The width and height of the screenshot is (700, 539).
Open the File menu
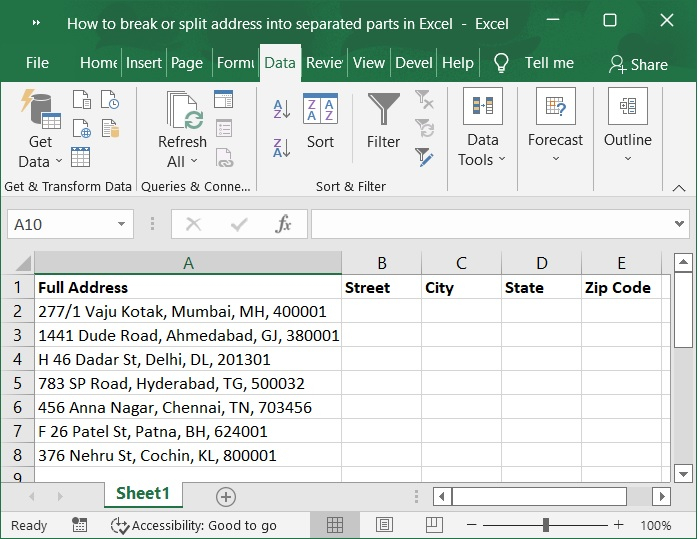click(x=37, y=62)
